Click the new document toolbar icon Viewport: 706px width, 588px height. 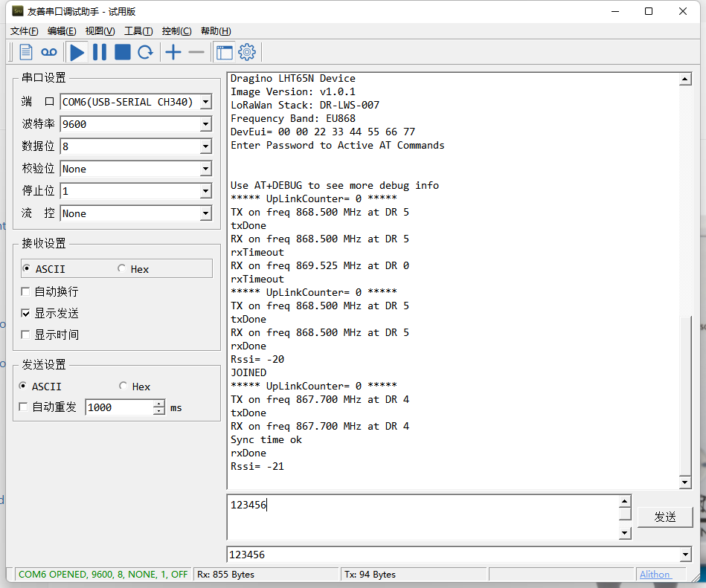26,52
